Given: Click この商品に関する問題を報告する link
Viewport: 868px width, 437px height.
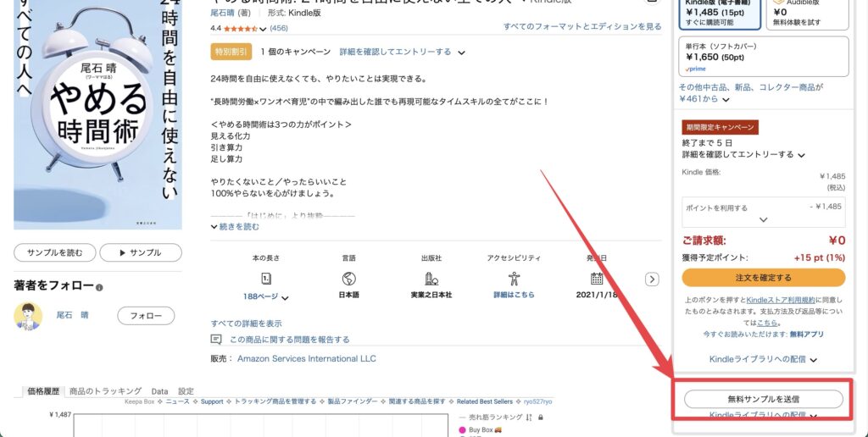Looking at the screenshot, I should coord(290,340).
